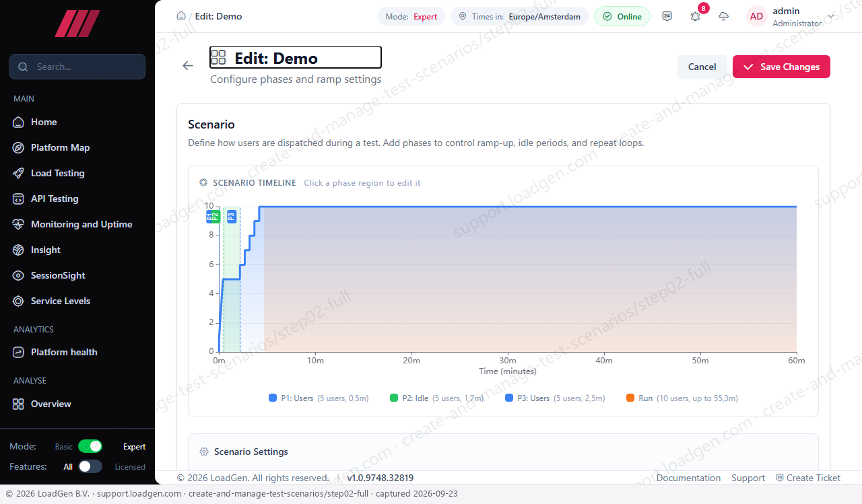Select the green P2 phase marker

tap(216, 216)
